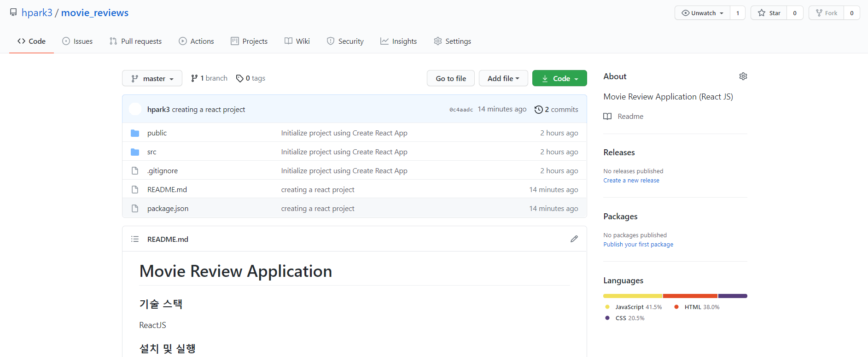Click the README.md header title

click(x=168, y=239)
